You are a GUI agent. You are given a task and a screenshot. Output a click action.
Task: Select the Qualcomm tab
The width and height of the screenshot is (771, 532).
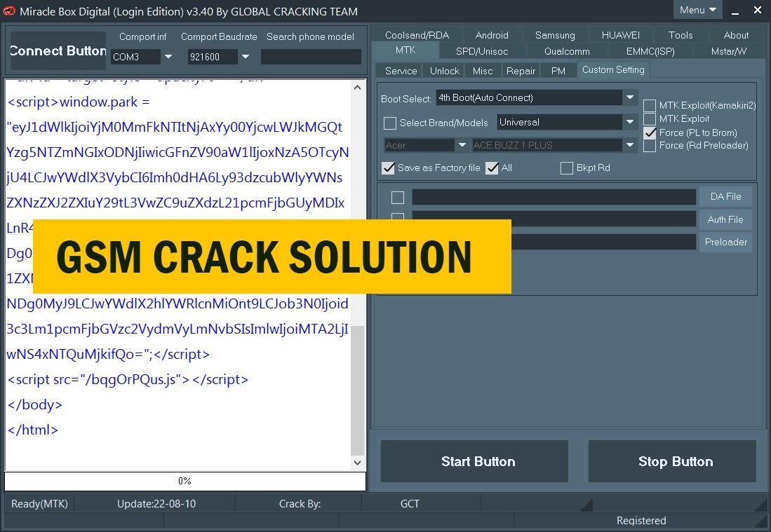[567, 51]
